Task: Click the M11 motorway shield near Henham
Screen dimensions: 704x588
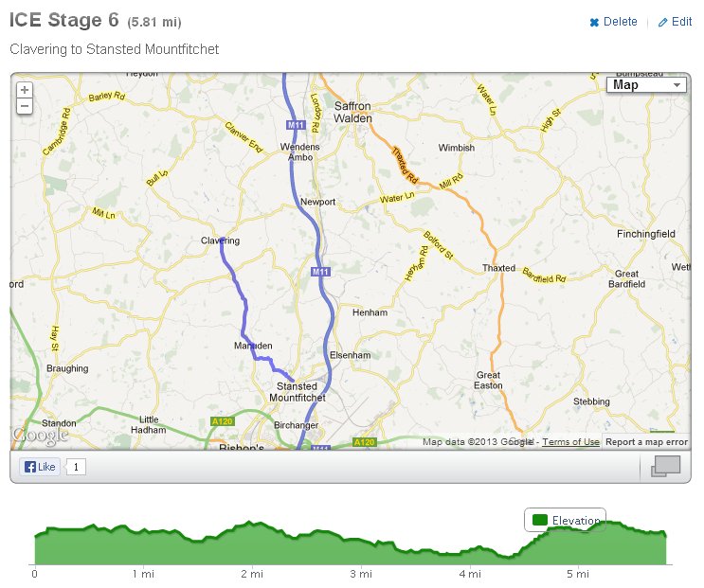Action: (318, 273)
